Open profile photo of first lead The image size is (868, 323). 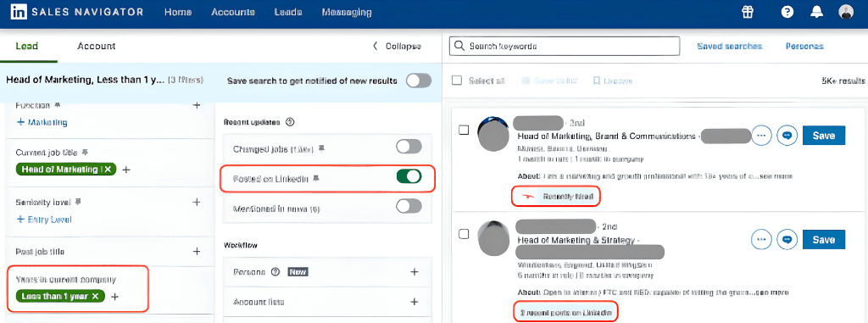click(492, 133)
